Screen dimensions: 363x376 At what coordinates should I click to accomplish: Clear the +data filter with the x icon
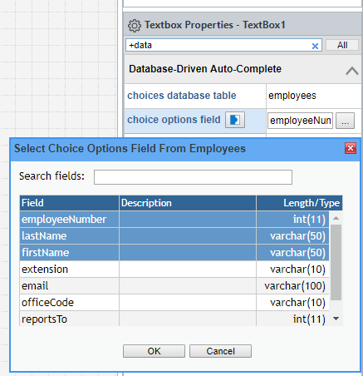315,46
